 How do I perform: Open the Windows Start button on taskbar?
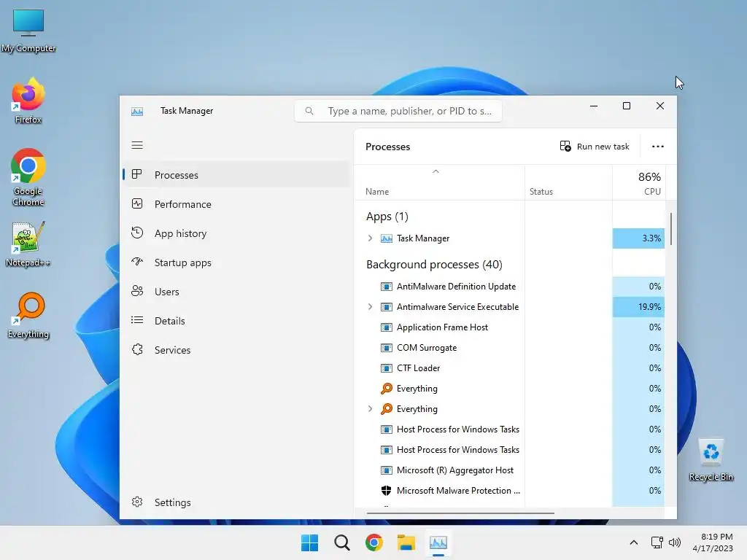(x=309, y=542)
